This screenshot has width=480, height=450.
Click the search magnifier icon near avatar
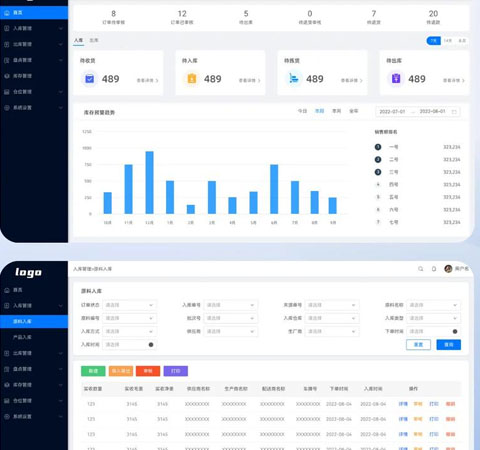click(x=421, y=269)
